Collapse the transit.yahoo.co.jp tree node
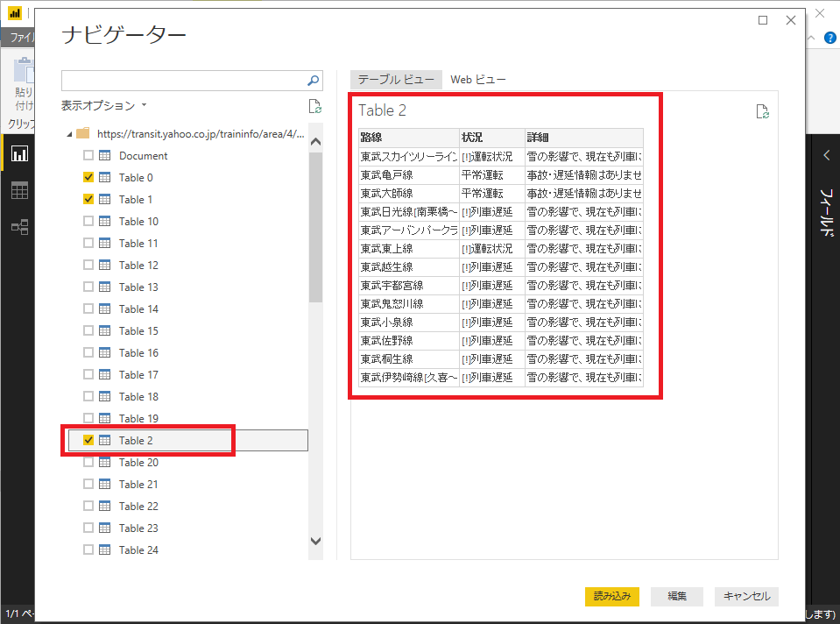 [69, 134]
